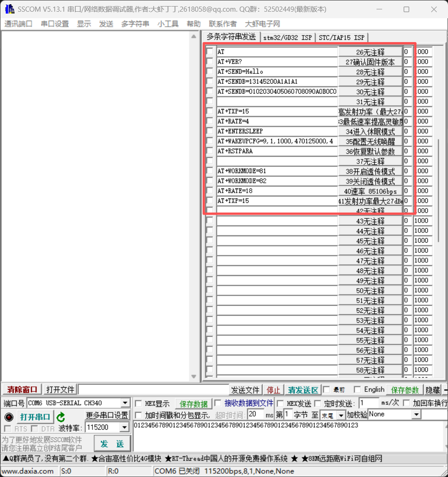Expand the 波特率 115200 dropdown
448x477 pixels.
tap(124, 427)
